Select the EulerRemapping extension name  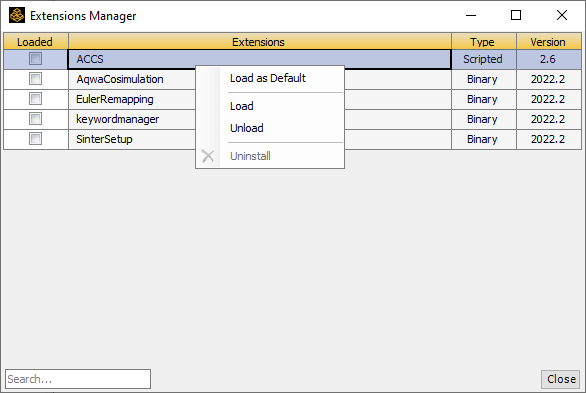tap(115, 99)
